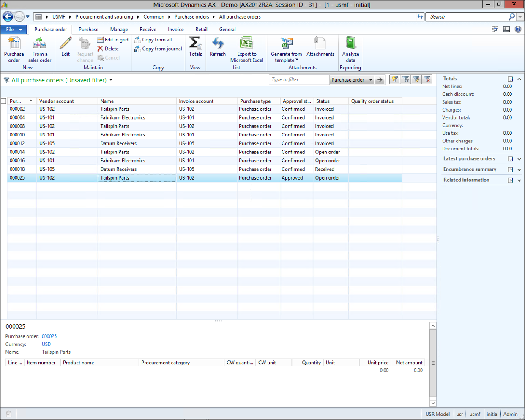This screenshot has width=525, height=420.
Task: Collapse the Totals fact box
Action: click(x=519, y=79)
